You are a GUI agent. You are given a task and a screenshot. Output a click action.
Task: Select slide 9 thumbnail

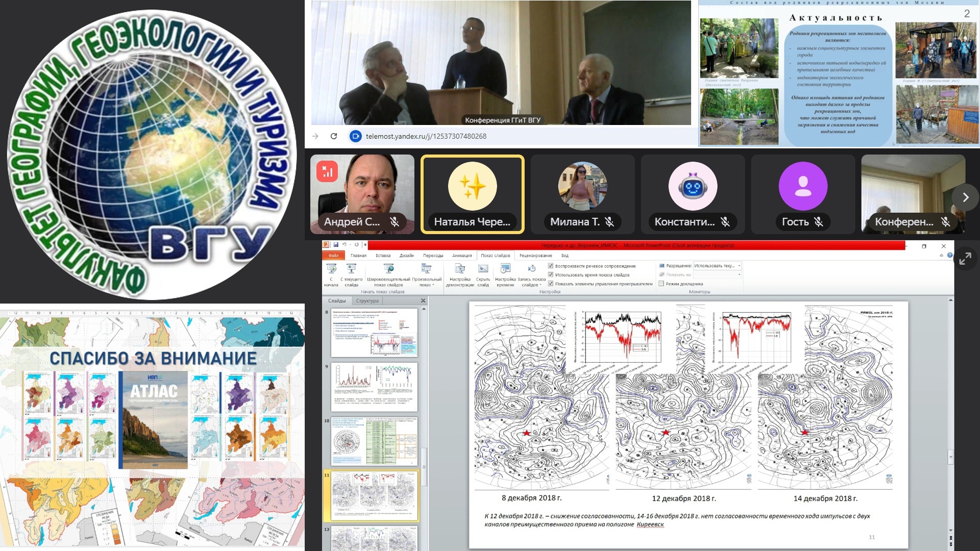(x=374, y=387)
